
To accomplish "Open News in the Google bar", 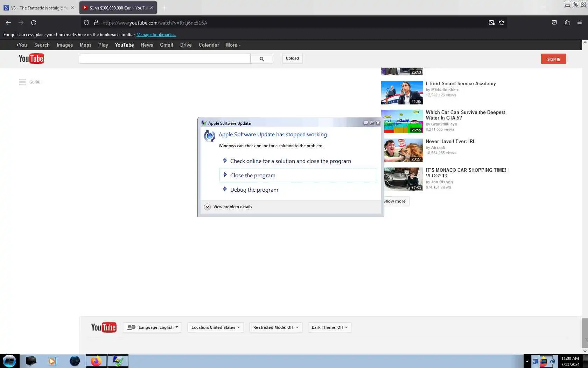I will pyautogui.click(x=147, y=45).
